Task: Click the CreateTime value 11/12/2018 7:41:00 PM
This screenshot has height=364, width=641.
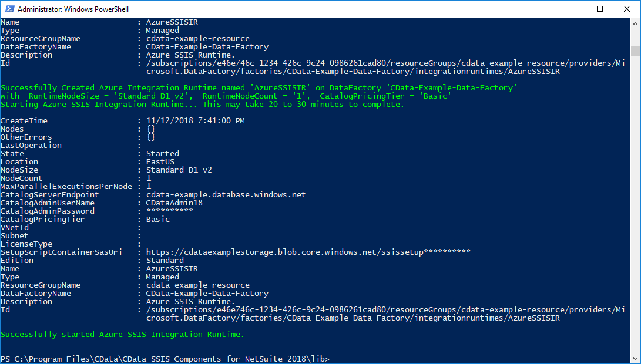Action: [195, 120]
